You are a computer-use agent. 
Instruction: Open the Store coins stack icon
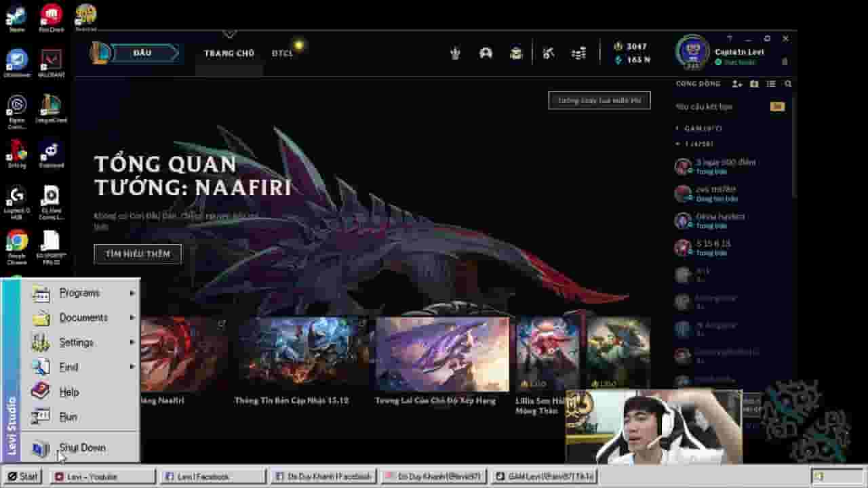tap(578, 53)
